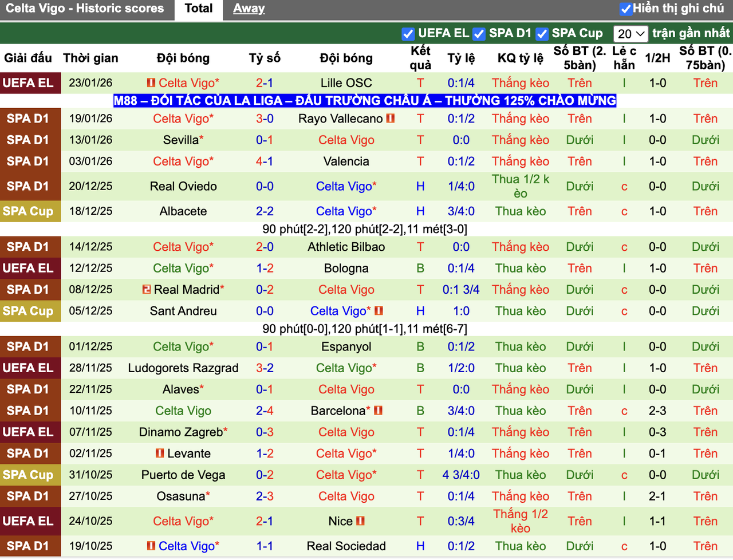The image size is (733, 560).
Task: Switch to the Away tab
Action: (x=249, y=9)
